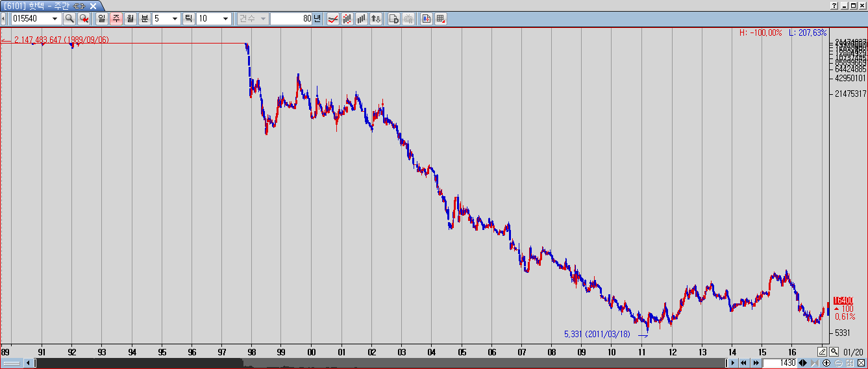Image resolution: width=868 pixels, height=369 pixels.
Task: Close the [6101] chart tab
Action: tap(93, 5)
